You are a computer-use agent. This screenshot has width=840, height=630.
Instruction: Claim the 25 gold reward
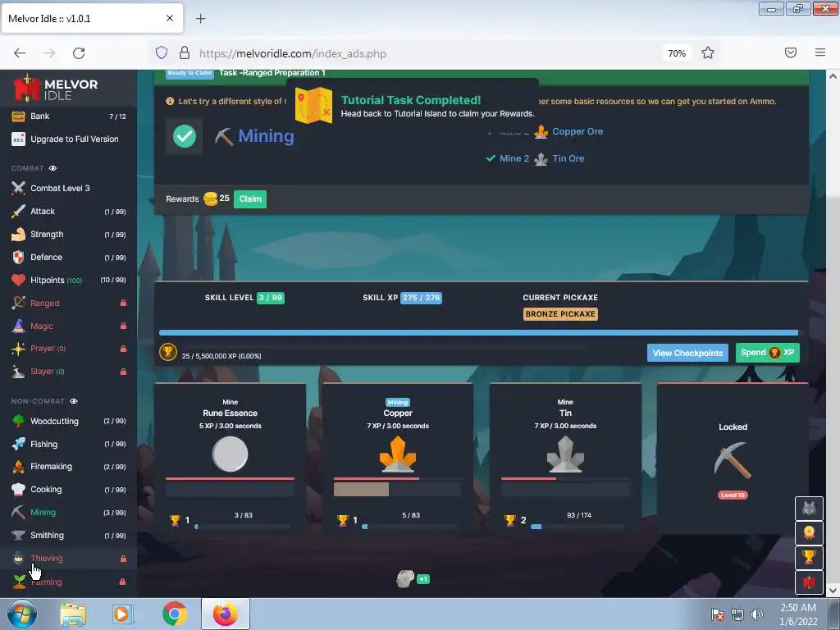pos(249,199)
